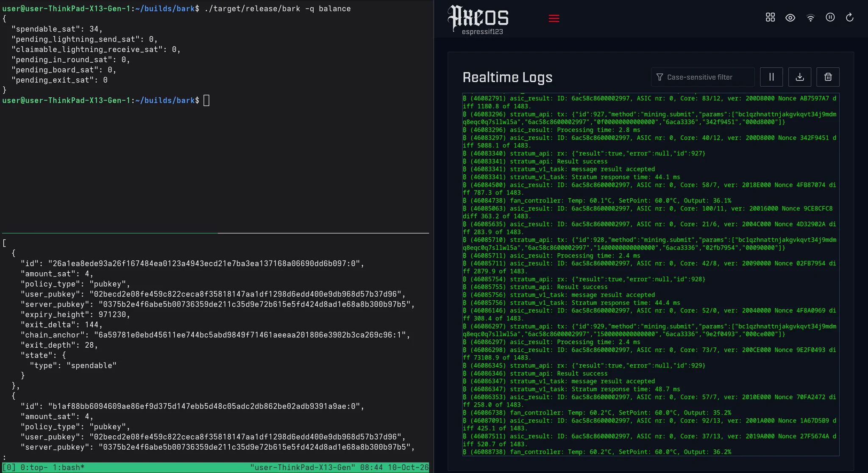Click the '"exit_depth": 28' line
Viewport: 868px width, 473px height.
[x=59, y=345]
